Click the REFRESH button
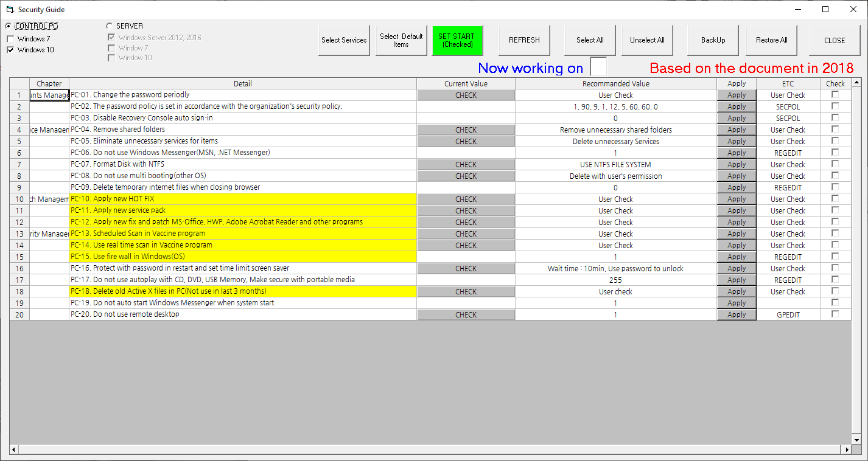This screenshot has height=461, width=868. point(524,41)
